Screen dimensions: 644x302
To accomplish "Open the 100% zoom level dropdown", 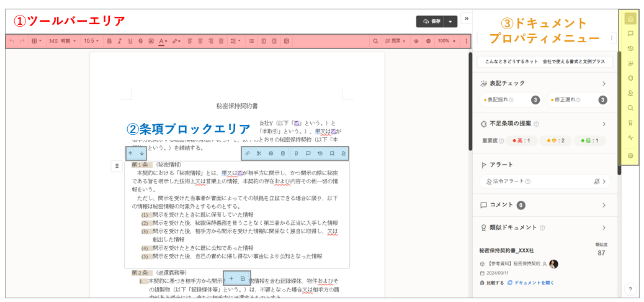I will tap(445, 41).
